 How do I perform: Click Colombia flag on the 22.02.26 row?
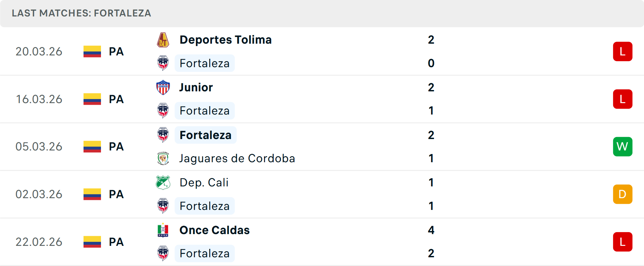[92, 242]
